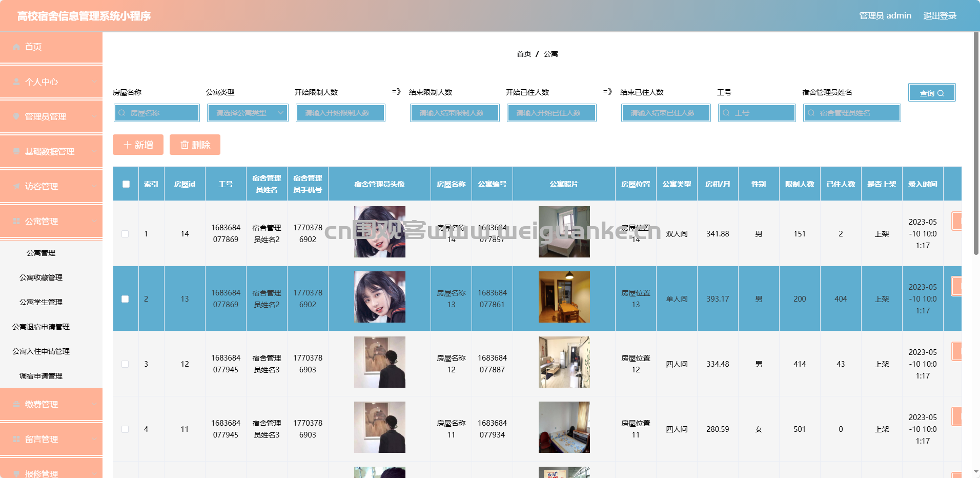Focus the 宿舍管理员姓名 input field

852,113
